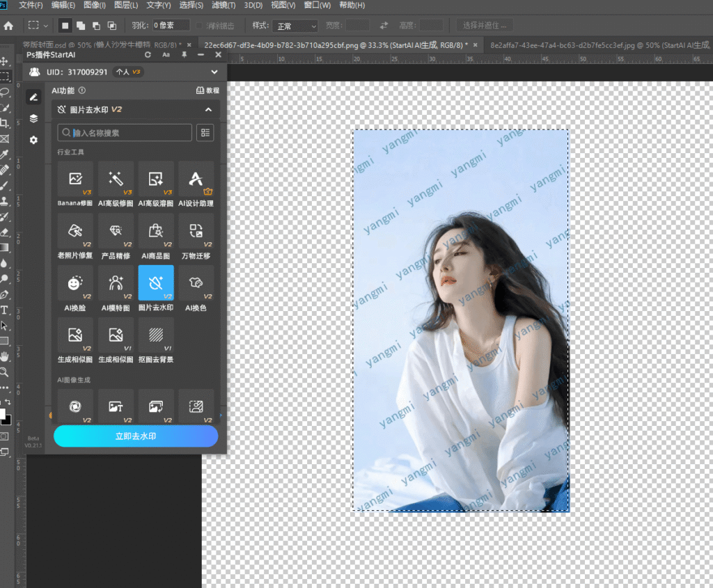Open the 老照片修复 photo restoration tool
The image size is (713, 588).
tap(75, 231)
